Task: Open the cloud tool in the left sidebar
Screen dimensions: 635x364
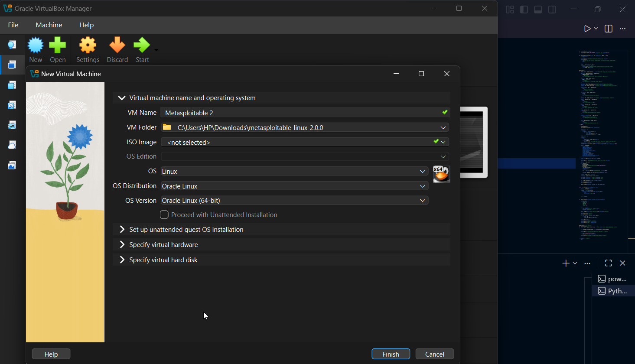Action: (12, 145)
